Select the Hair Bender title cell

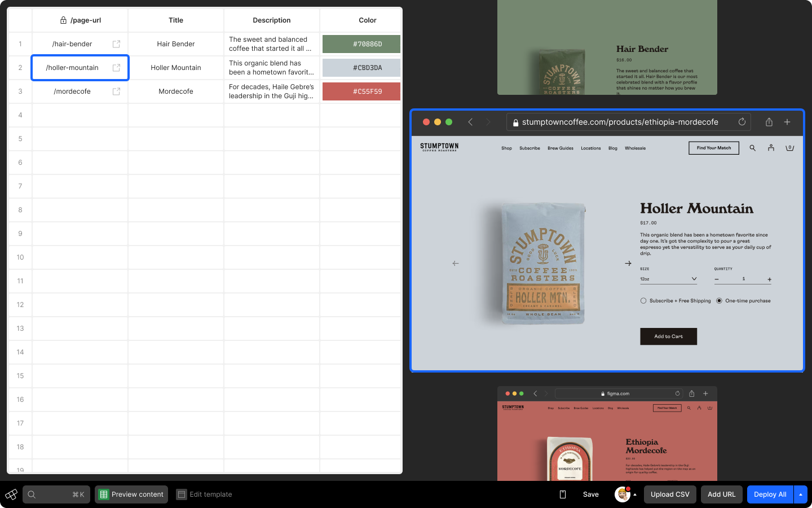click(176, 44)
